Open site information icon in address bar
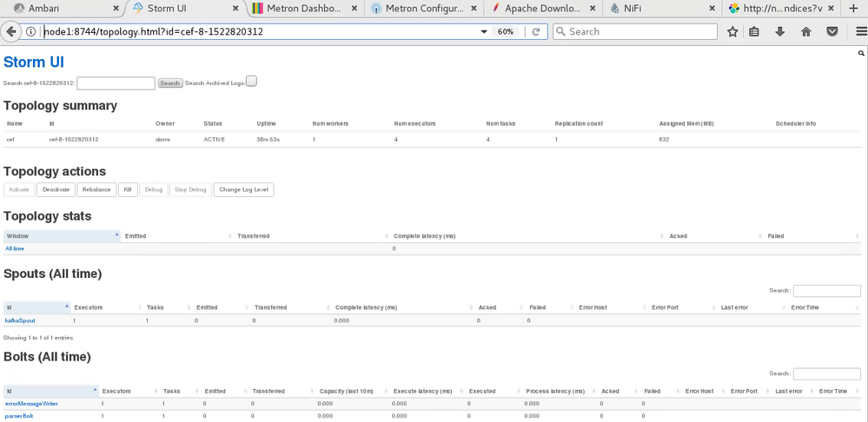This screenshot has width=868, height=422. point(31,31)
